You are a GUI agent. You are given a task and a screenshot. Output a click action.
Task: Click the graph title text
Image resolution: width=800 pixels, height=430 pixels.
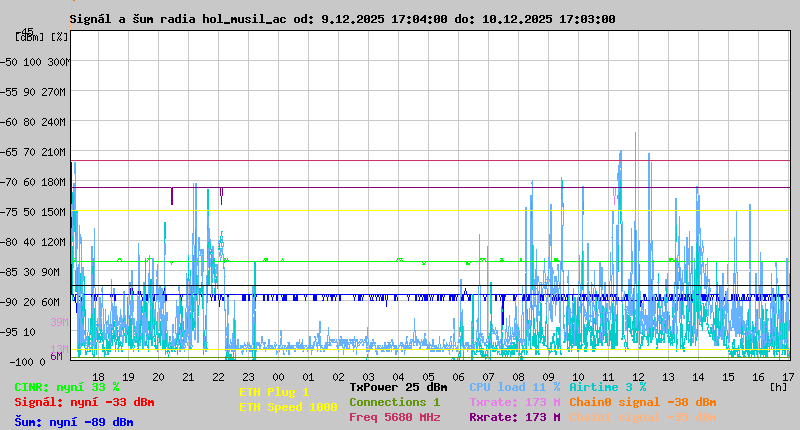coord(342,19)
